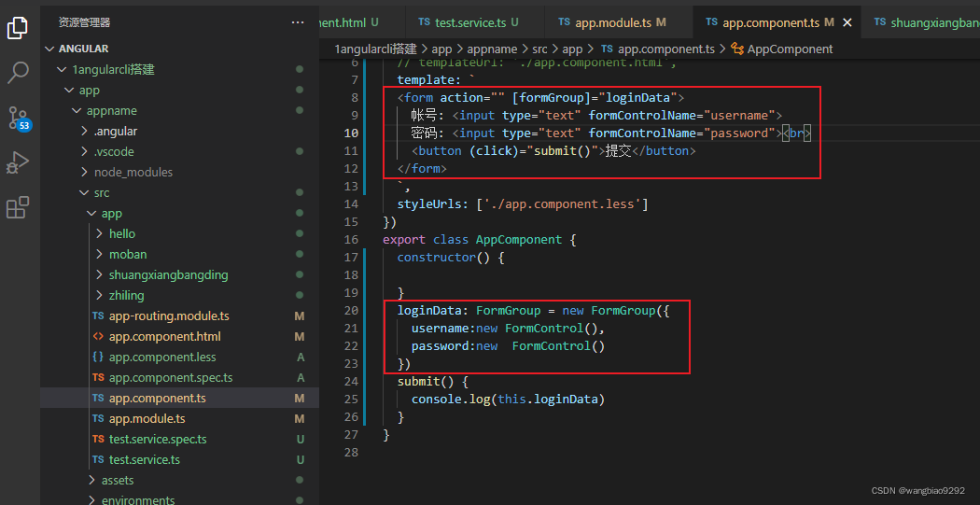Image resolution: width=980 pixels, height=505 pixels.
Task: Open explorer more actions ellipsis menu
Action: pyautogui.click(x=298, y=22)
